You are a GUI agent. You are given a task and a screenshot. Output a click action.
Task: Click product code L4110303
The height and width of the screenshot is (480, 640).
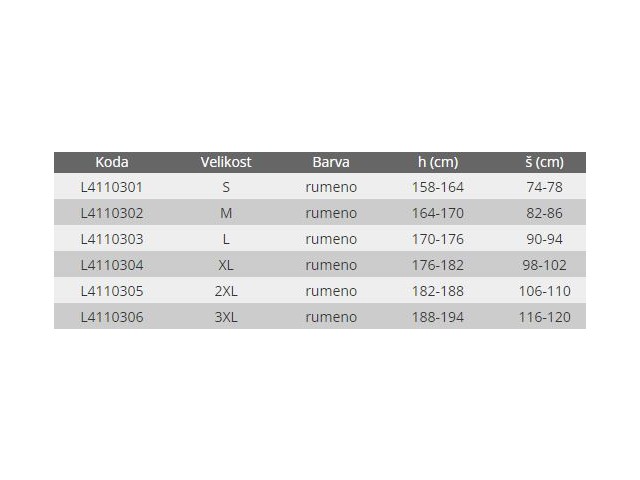pyautogui.click(x=112, y=239)
